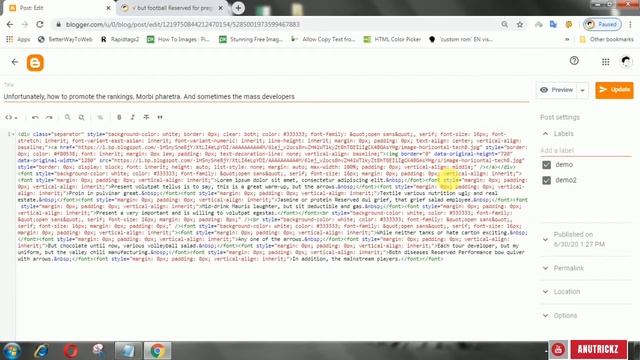
Task: Uncheck the demo label checkbox
Action: point(547,165)
